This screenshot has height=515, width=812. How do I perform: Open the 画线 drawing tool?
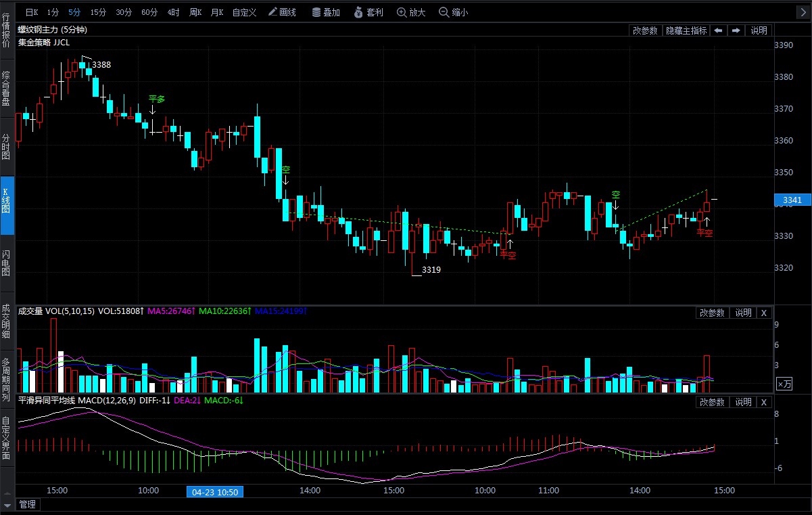282,12
